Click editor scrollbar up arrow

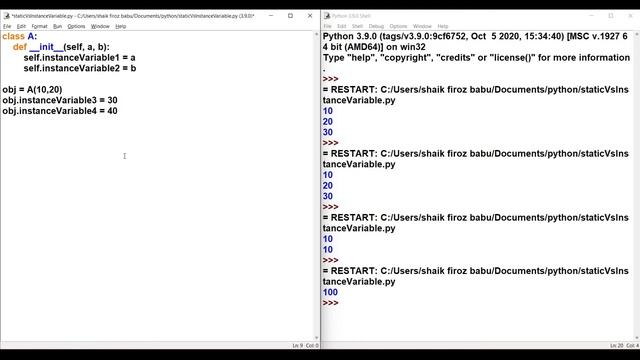click(317, 35)
